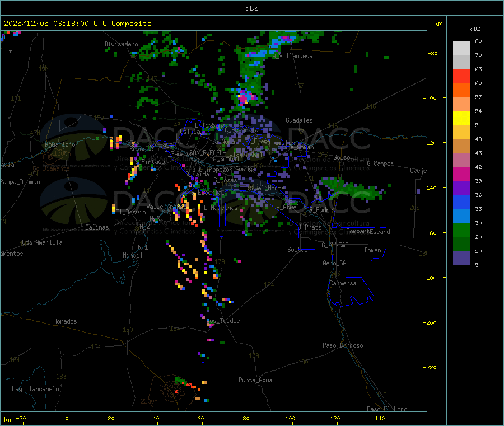This screenshot has width=504, height=426.
Task: Click the -200 km vertical axis tick
Action: click(431, 322)
